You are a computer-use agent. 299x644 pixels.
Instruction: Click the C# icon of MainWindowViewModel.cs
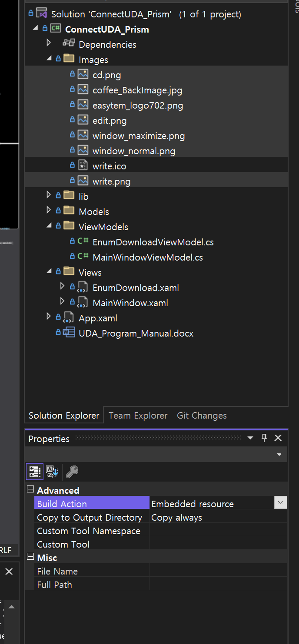point(83,257)
